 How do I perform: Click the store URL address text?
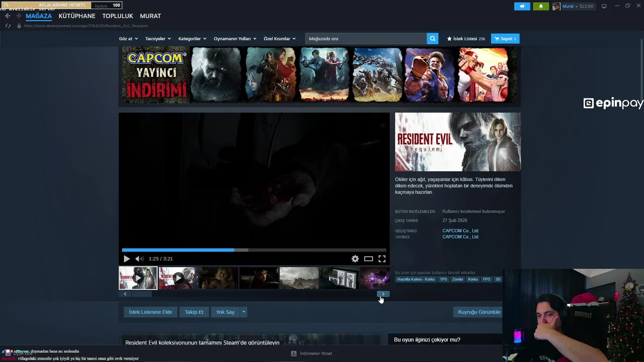click(86, 26)
